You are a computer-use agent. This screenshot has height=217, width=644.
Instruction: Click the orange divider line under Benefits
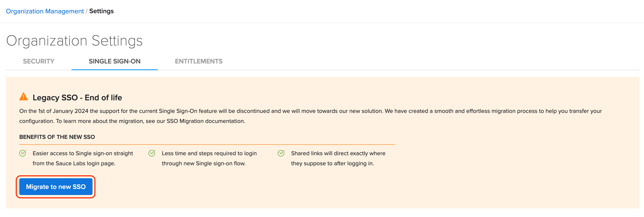(207, 145)
